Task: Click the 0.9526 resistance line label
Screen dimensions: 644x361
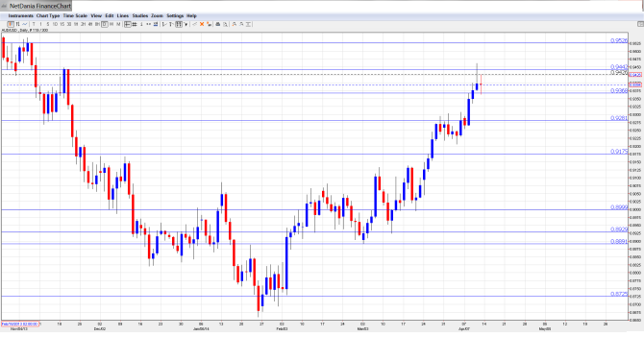Action: pyautogui.click(x=619, y=40)
